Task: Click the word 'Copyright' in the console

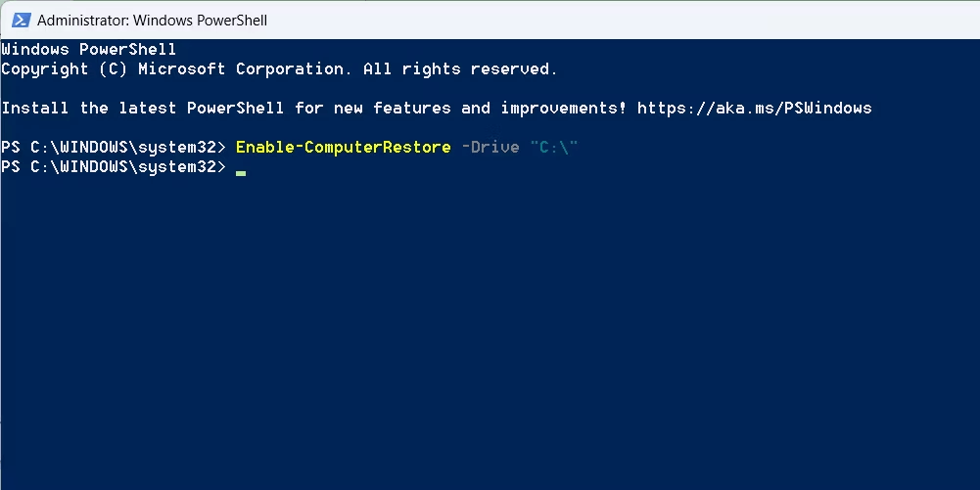Action: coord(45,68)
